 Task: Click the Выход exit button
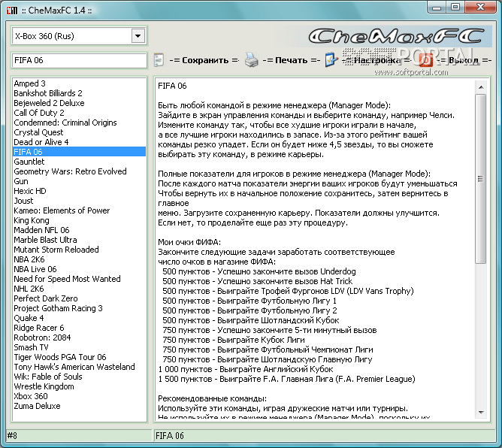tap(464, 60)
